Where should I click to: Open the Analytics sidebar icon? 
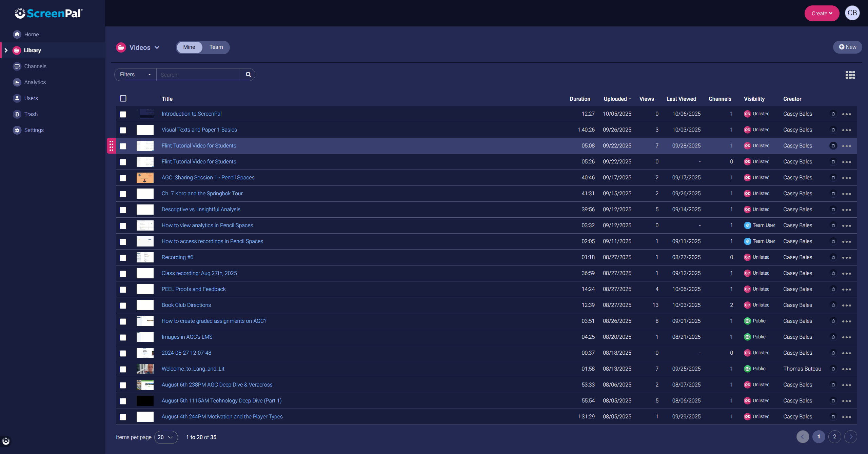17,82
